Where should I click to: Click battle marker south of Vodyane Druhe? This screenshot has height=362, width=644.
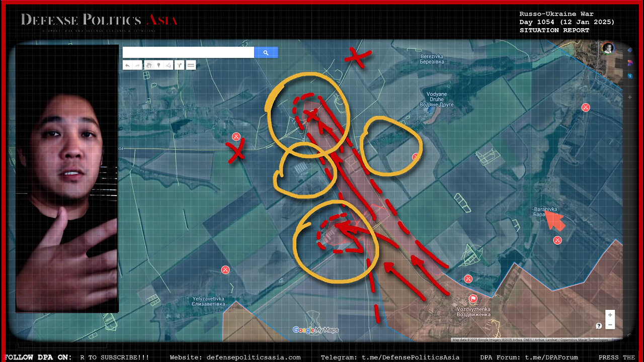tap(416, 157)
